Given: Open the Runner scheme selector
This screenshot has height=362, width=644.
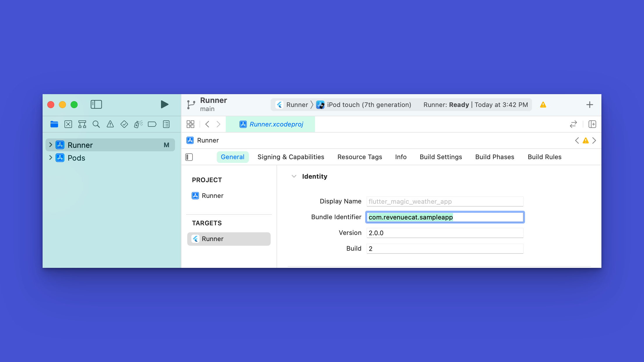Looking at the screenshot, I should pos(293,105).
